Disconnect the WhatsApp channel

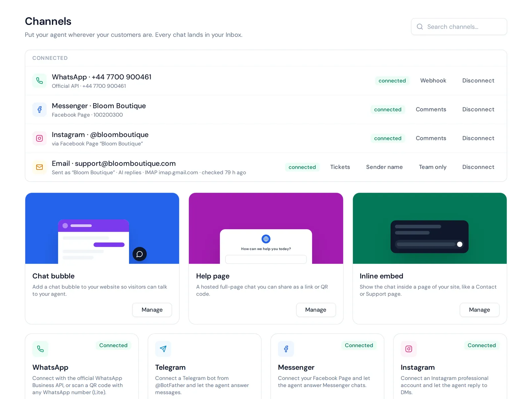coord(478,81)
